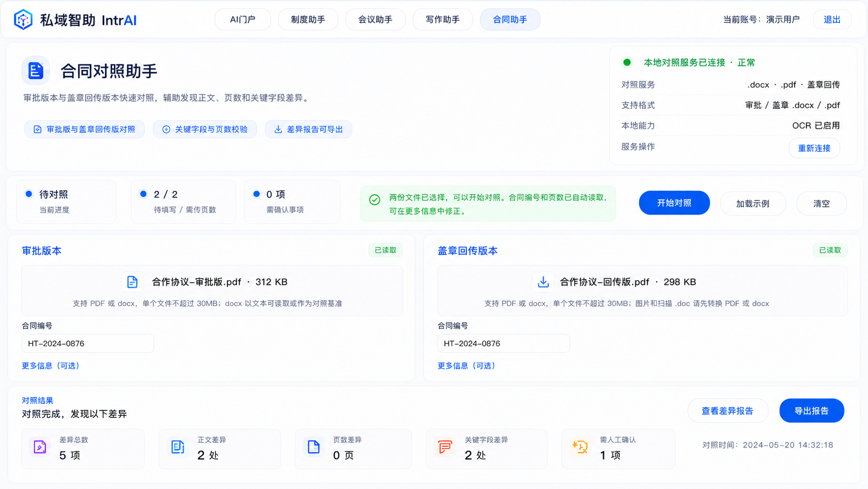The image size is (868, 489).
Task: Click the 页数差异 page icon
Action: click(314, 447)
